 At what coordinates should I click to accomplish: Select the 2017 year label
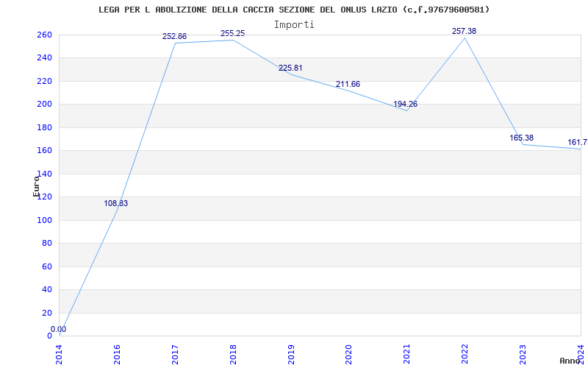(x=175, y=355)
